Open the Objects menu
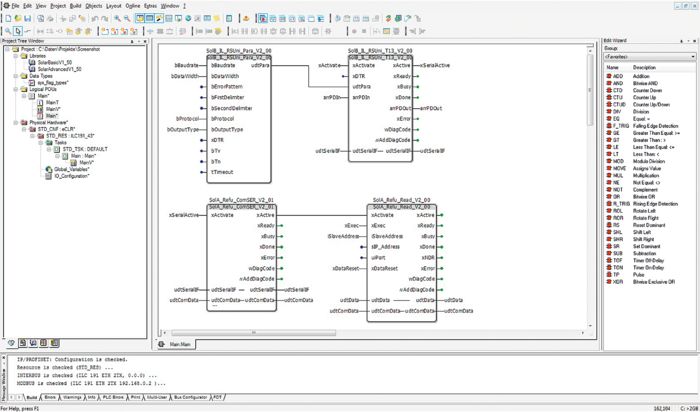 coord(94,6)
